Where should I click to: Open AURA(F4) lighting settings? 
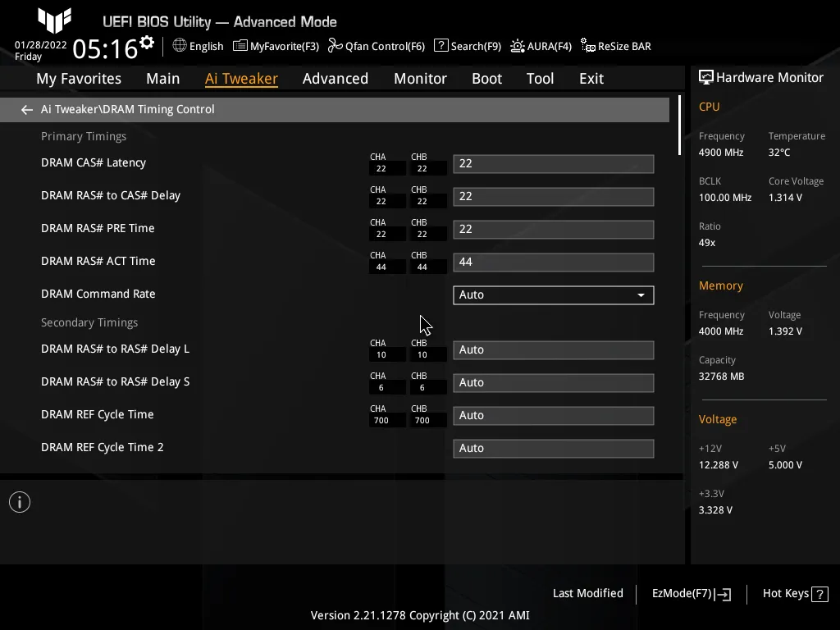(541, 46)
